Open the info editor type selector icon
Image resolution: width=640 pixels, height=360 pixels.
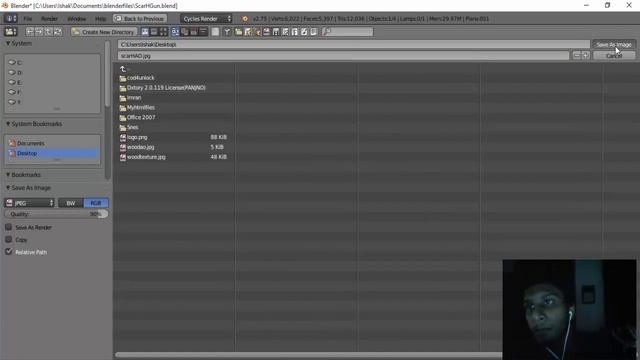10,18
